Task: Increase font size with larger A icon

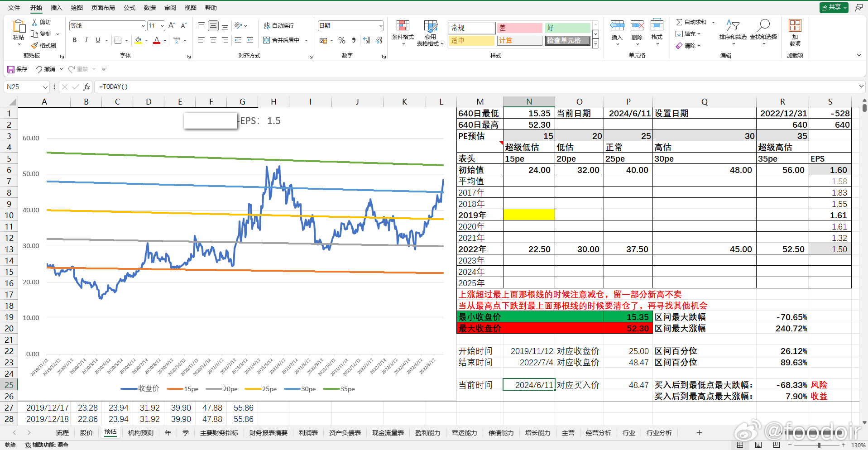Action: pyautogui.click(x=172, y=26)
